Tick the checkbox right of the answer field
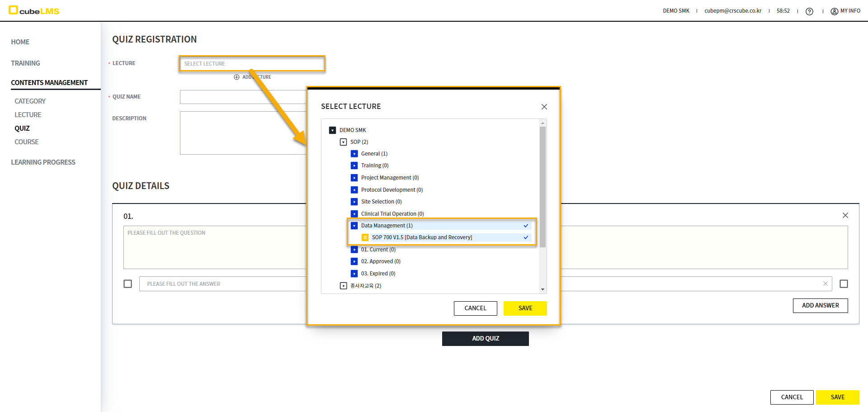868x412 pixels. pos(843,284)
